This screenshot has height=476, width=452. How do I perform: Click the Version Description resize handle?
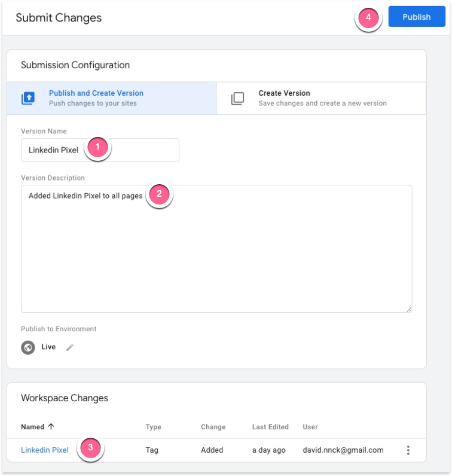point(409,309)
